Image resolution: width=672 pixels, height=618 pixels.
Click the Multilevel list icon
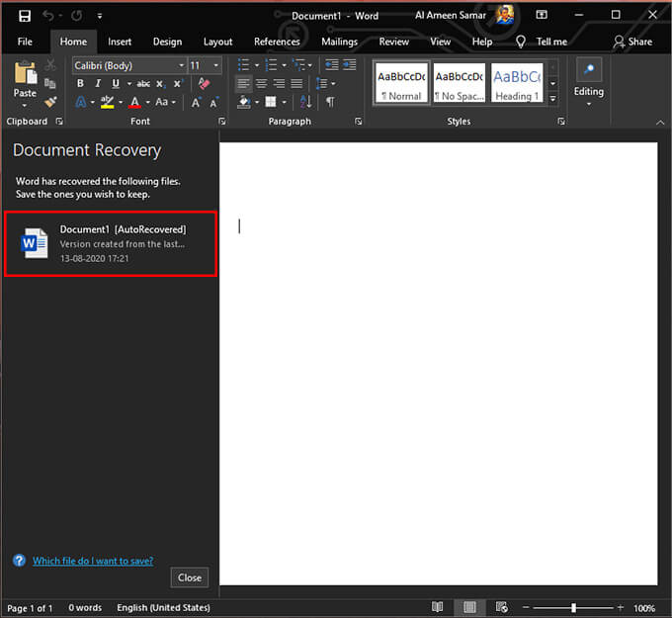[298, 64]
